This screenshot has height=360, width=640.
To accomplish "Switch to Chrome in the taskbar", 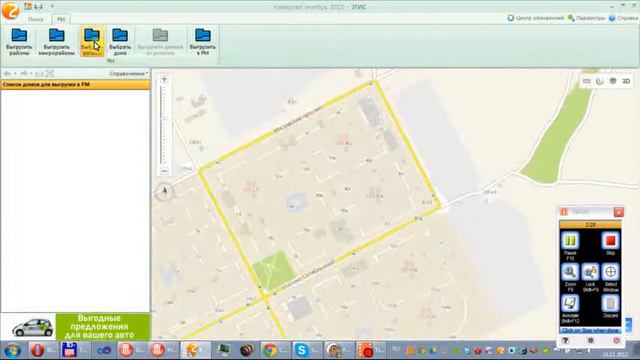I will 275,350.
